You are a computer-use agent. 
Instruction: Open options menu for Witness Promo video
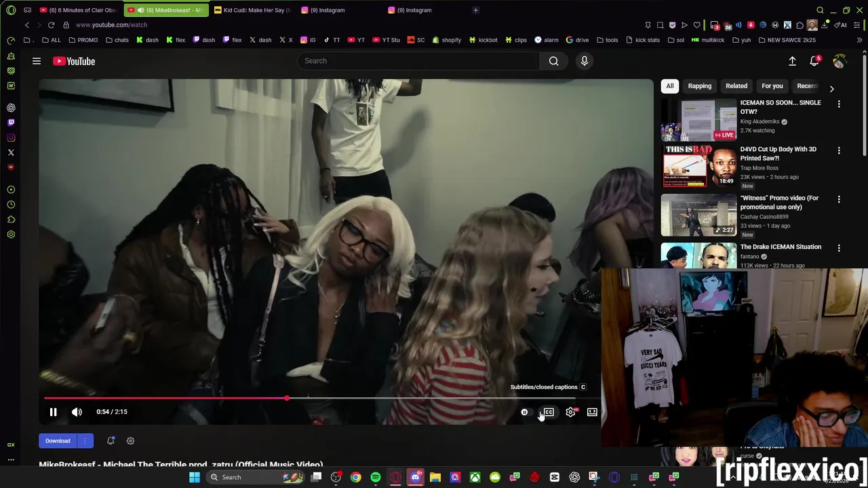click(x=839, y=199)
